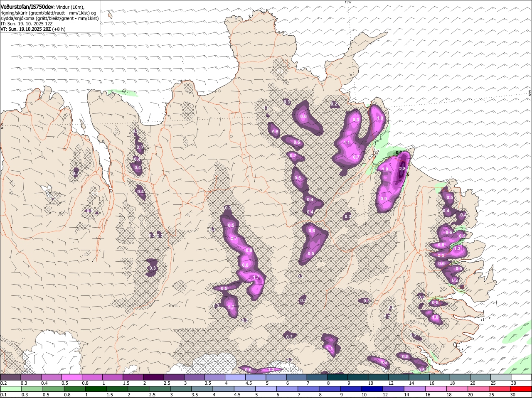Image resolution: width=532 pixels, height=398 pixels.
Task: Select the 9–10 swatch in the lower legend row
Action: tap(351, 389)
